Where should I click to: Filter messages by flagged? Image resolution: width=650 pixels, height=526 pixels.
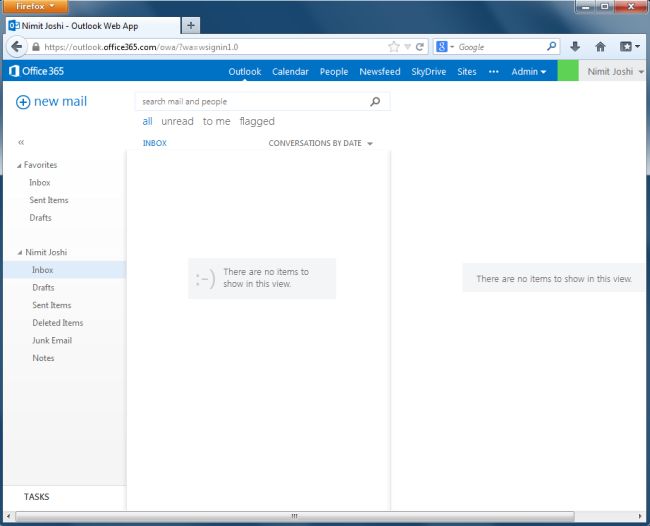tap(257, 121)
